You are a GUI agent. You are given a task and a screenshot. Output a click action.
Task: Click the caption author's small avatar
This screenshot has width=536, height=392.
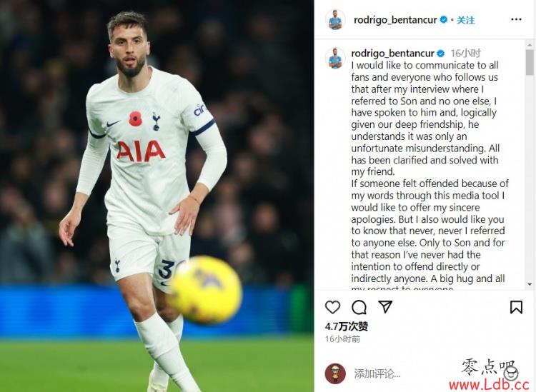[x=335, y=59]
